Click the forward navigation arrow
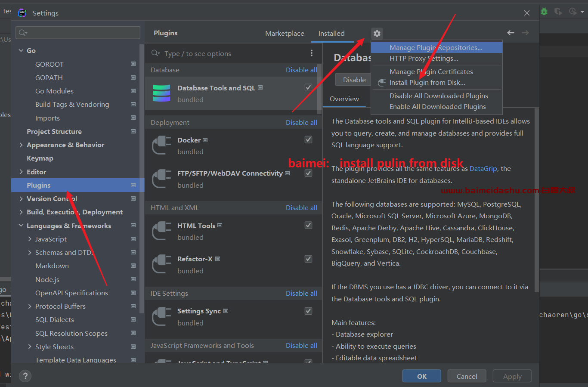The image size is (588, 387). pos(525,33)
